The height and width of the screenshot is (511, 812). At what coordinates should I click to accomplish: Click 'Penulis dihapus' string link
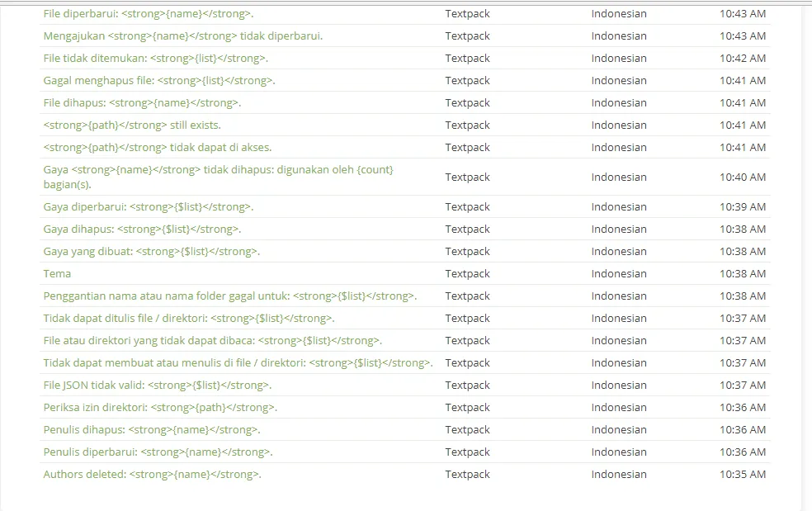click(152, 430)
